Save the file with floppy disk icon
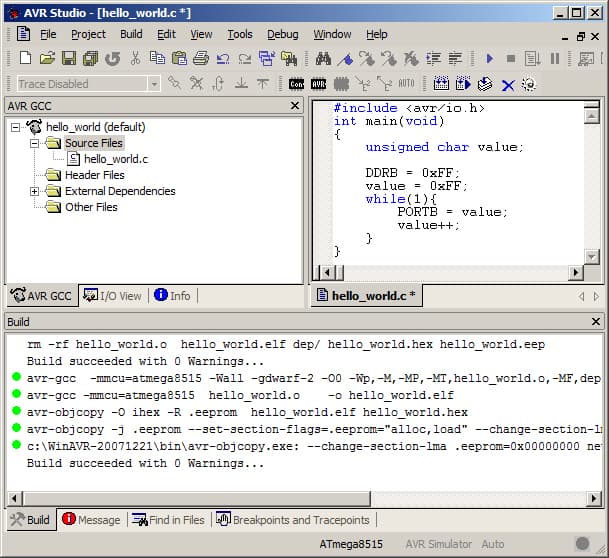Viewport: 609px width, 558px height. pyautogui.click(x=69, y=58)
